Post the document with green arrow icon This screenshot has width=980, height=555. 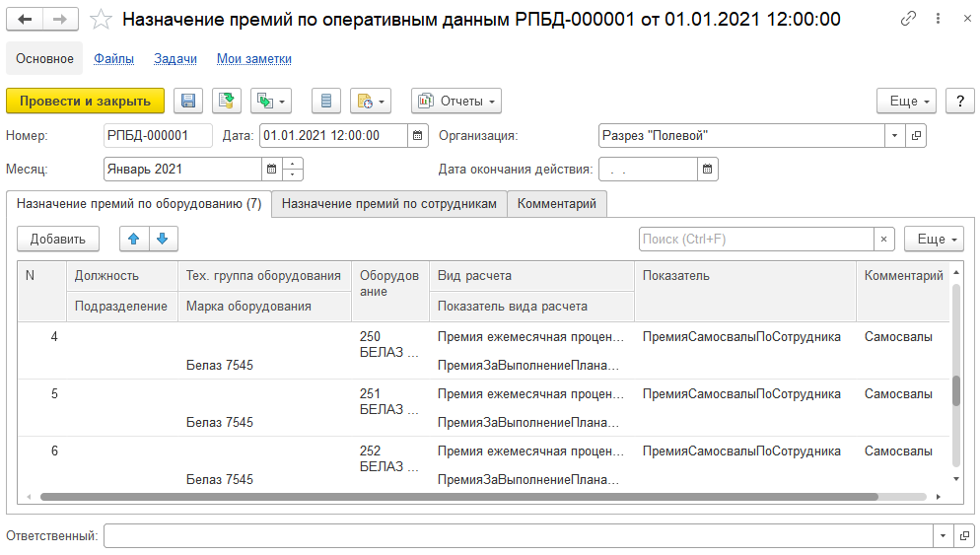[226, 101]
